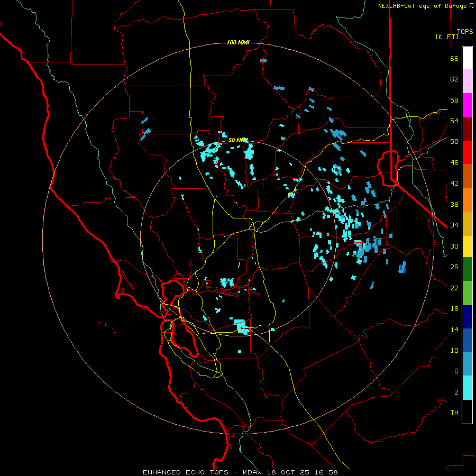Click the '62' legend value
Screen dimensions: 476x476
pyautogui.click(x=454, y=79)
